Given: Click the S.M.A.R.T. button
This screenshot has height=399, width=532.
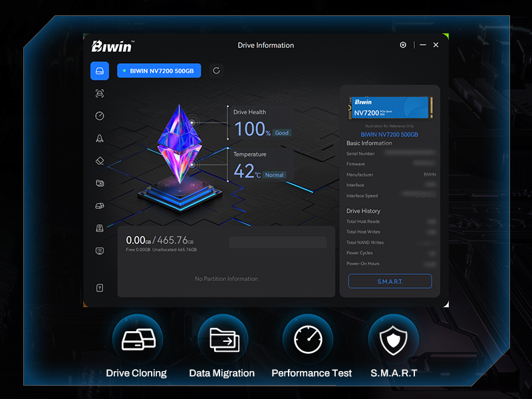Looking at the screenshot, I should 390,281.
